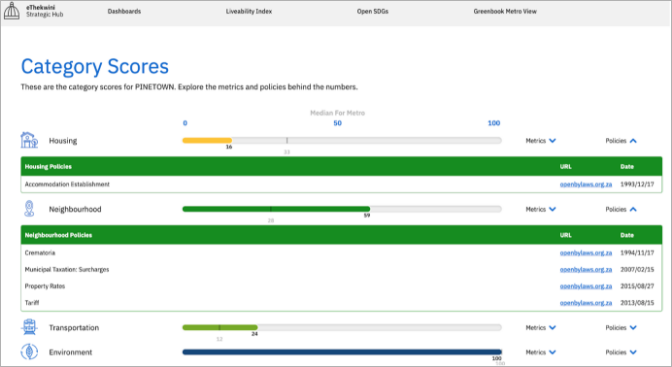This screenshot has width=672, height=367.
Task: Expand Environment Metrics
Action: [x=540, y=352]
